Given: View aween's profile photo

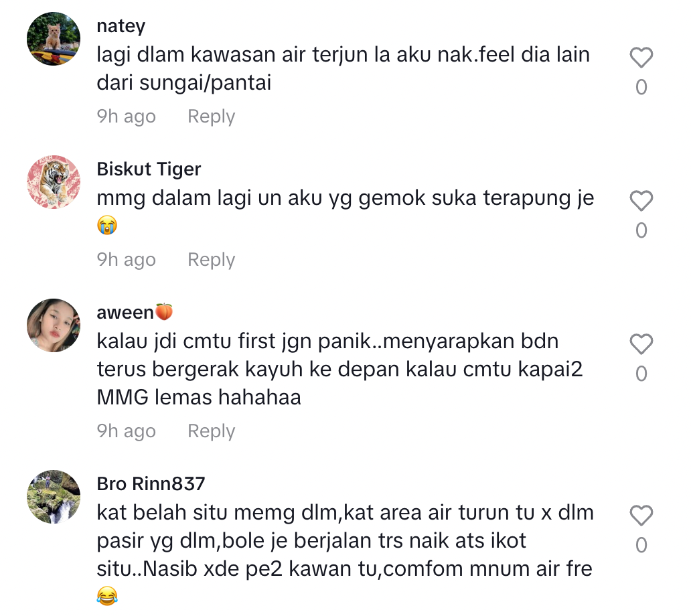Looking at the screenshot, I should click(54, 325).
